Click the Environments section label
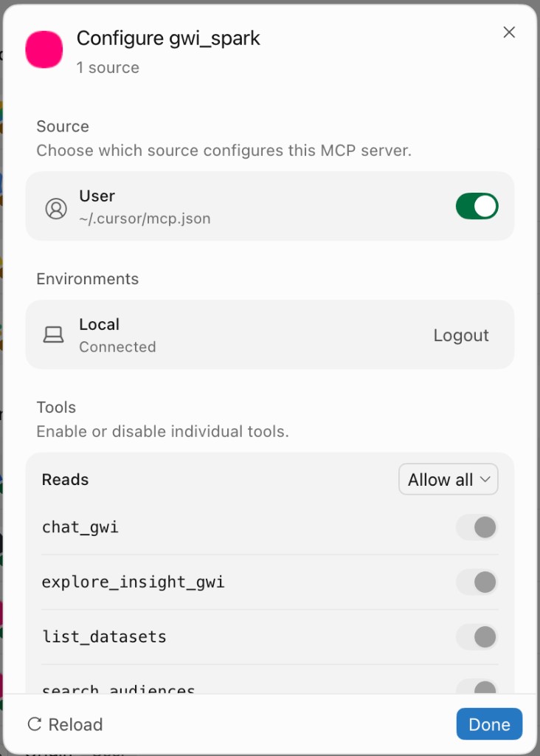The image size is (540, 756). (x=88, y=278)
